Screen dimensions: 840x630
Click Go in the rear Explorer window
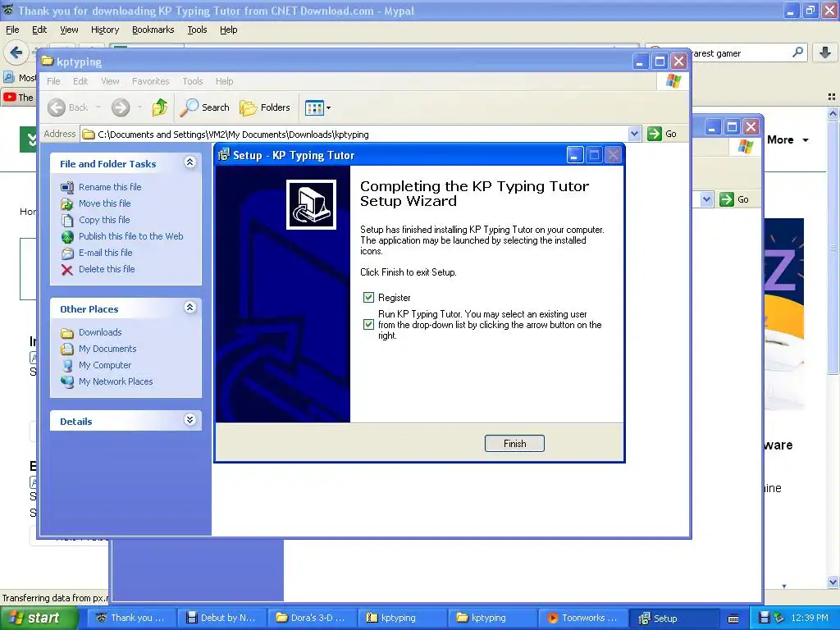(x=734, y=199)
